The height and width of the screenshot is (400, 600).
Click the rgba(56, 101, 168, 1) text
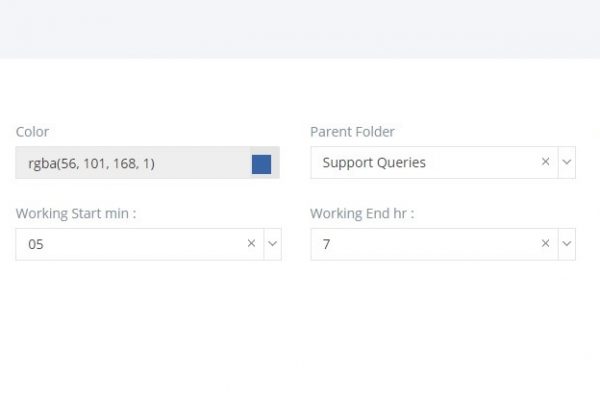click(91, 163)
